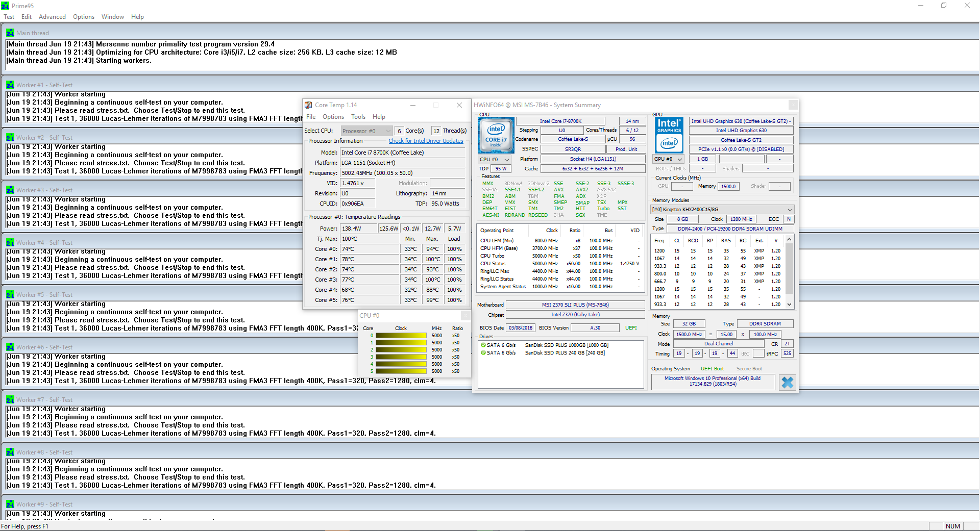Click the DDR4-2400 memory type field
The height and width of the screenshot is (531, 980).
[x=730, y=229]
